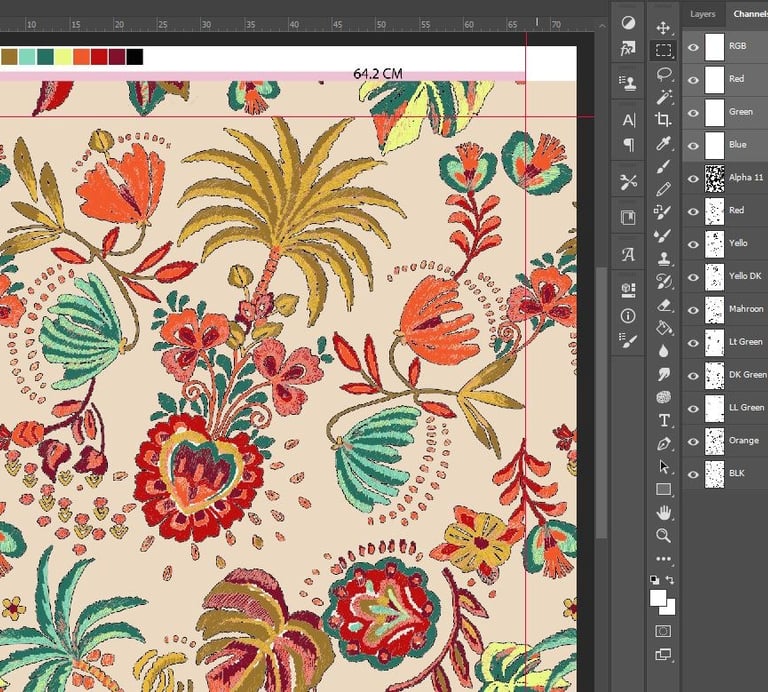Toggle the Mahroon channel visibility
The width and height of the screenshot is (768, 692).
coord(693,310)
